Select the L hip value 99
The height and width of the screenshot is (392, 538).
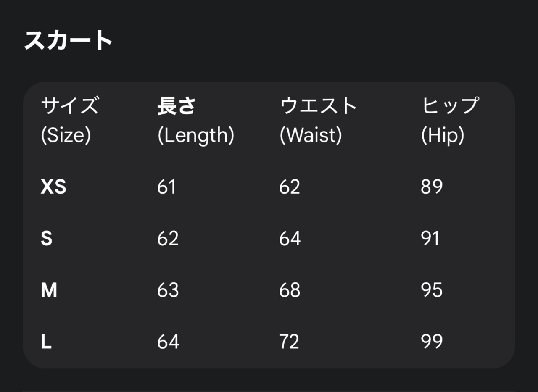tap(432, 342)
